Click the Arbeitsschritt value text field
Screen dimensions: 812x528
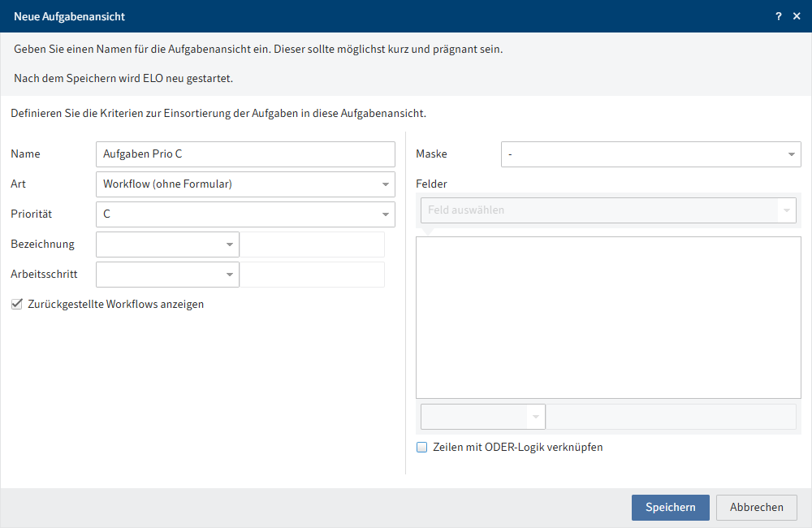pyautogui.click(x=313, y=275)
